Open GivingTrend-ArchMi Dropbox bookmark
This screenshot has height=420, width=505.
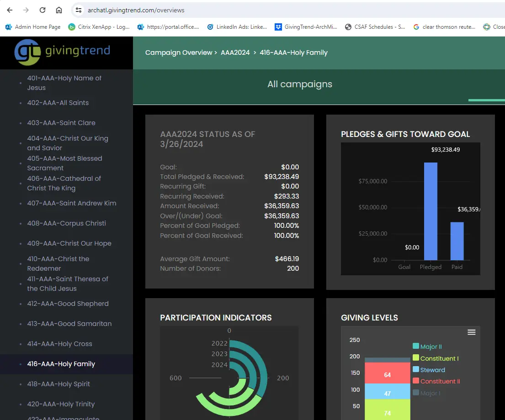pyautogui.click(x=306, y=27)
